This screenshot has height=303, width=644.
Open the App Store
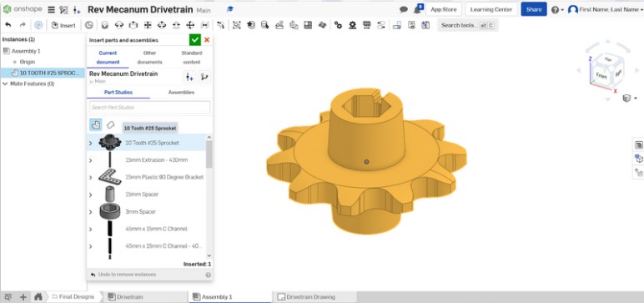[x=444, y=9]
